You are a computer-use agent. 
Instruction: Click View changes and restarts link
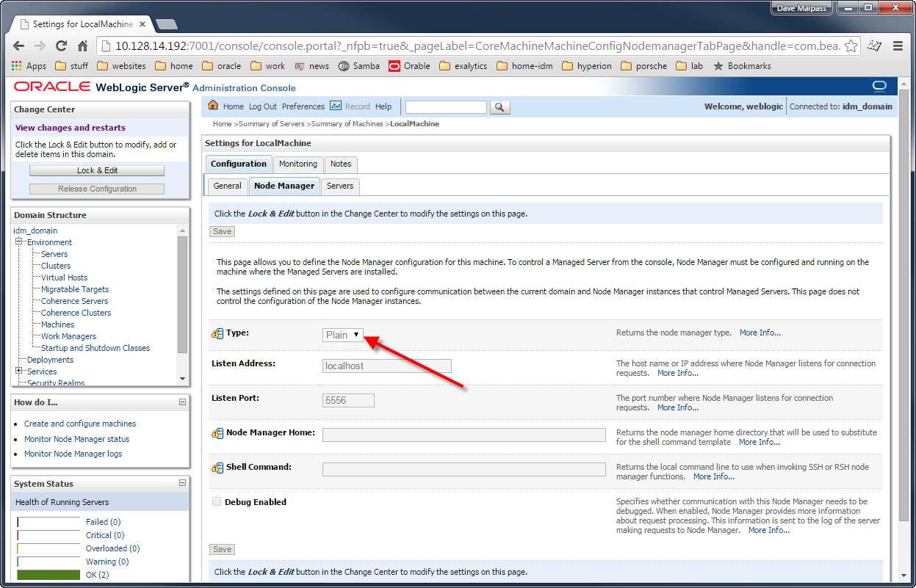click(71, 128)
